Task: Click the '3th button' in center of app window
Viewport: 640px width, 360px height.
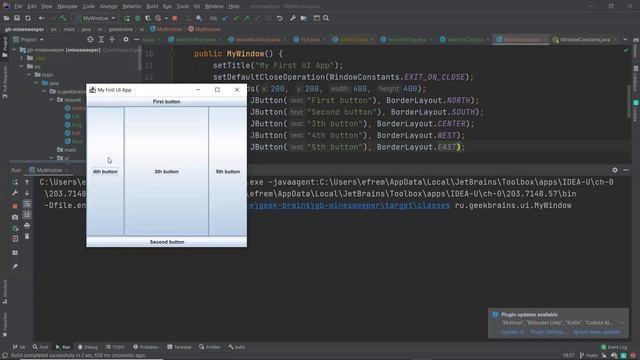Action: [167, 171]
